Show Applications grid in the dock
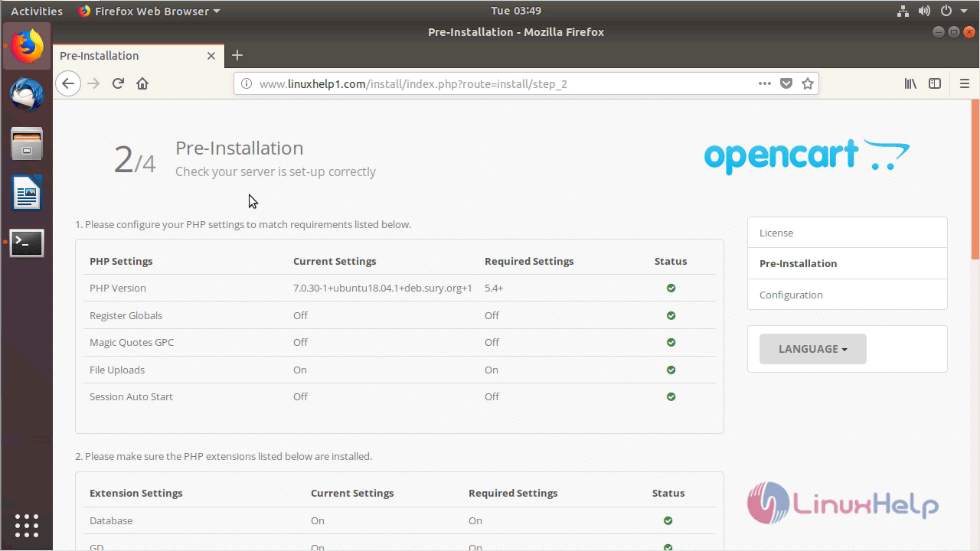The width and height of the screenshot is (980, 551). pyautogui.click(x=27, y=525)
